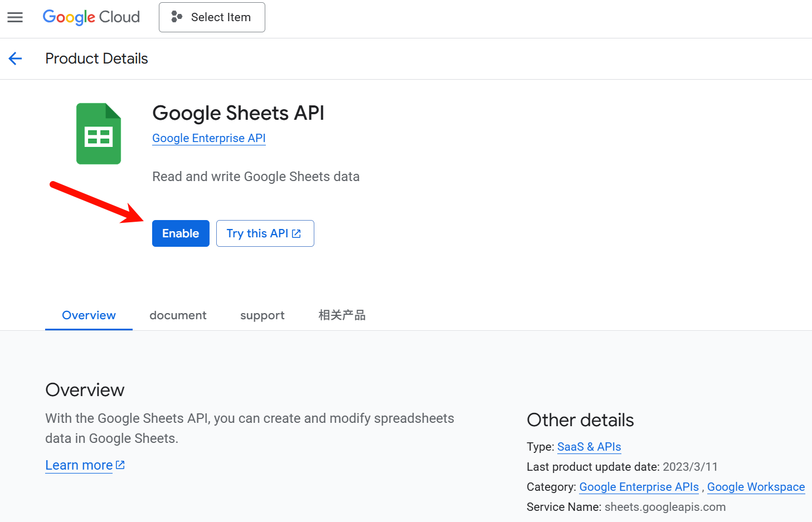Click the Google Cloud logo

[x=91, y=17]
